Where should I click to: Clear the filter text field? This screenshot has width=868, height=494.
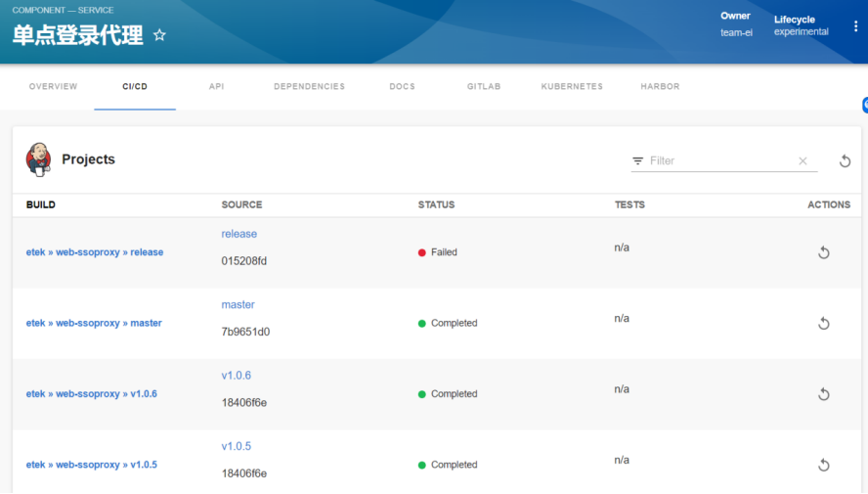point(803,161)
